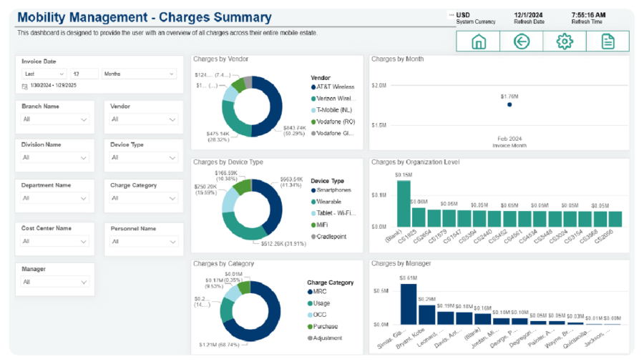
Task: Click the $0.19M bar in Manager chart
Action: point(445,318)
